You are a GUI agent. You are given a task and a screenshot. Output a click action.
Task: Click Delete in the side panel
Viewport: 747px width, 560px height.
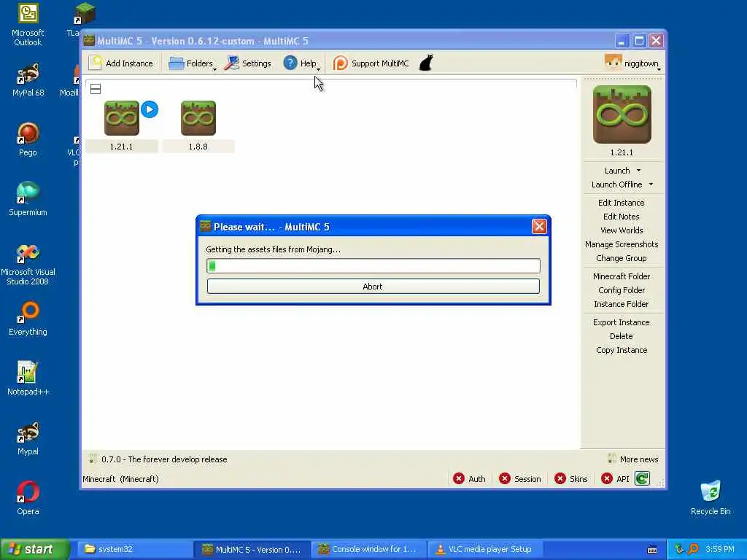(622, 335)
